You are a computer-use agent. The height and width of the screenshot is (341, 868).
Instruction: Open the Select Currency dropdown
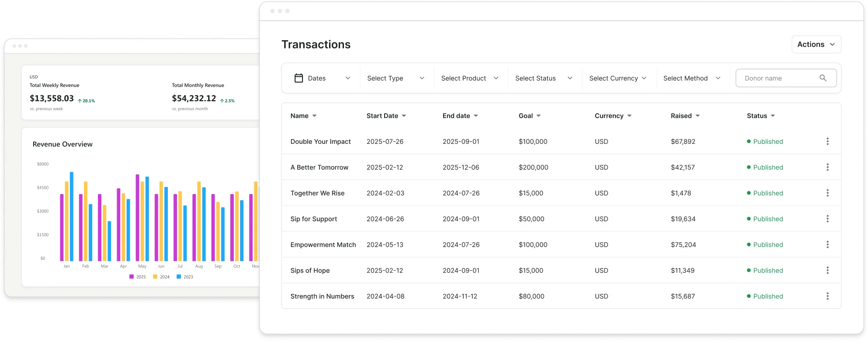click(618, 78)
